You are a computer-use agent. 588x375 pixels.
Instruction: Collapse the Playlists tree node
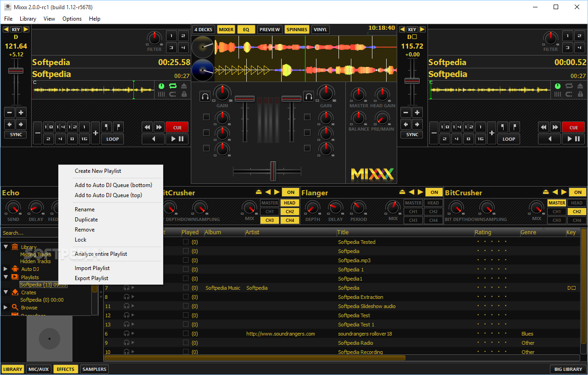pyautogui.click(x=6, y=277)
